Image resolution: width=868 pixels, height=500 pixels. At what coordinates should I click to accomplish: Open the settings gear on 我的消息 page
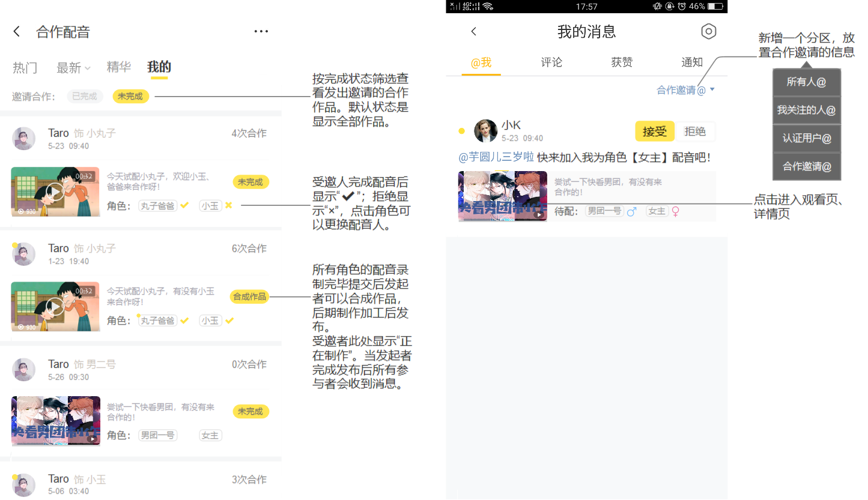tap(709, 32)
